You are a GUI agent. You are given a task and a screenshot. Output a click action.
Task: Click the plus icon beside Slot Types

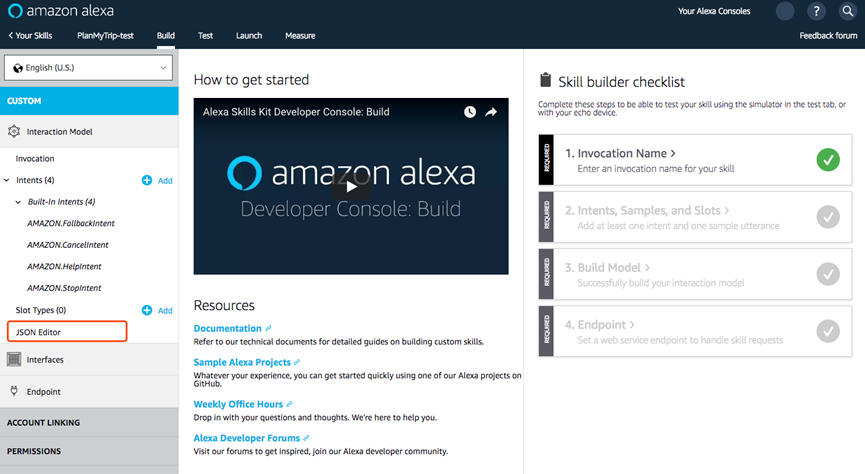tap(147, 310)
